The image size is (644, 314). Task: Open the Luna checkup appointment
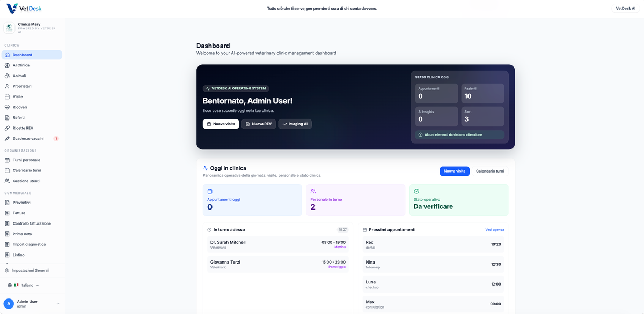(x=433, y=284)
